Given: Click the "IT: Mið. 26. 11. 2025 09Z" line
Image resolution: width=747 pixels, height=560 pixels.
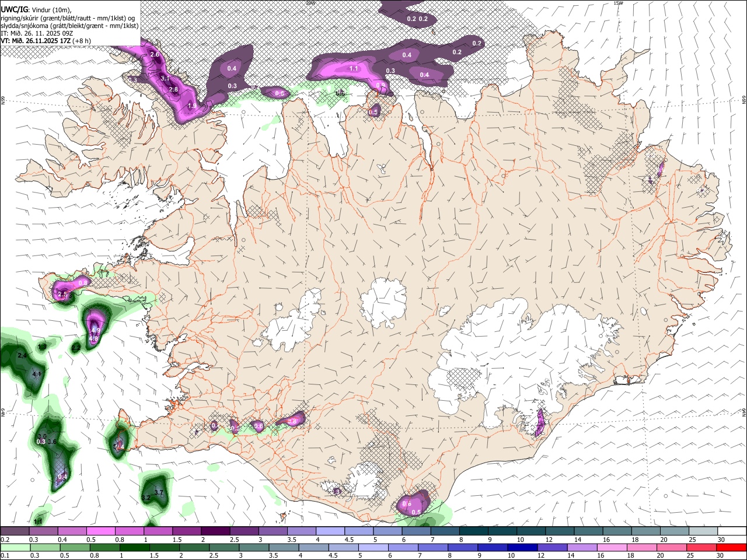Looking at the screenshot, I should (37, 33).
